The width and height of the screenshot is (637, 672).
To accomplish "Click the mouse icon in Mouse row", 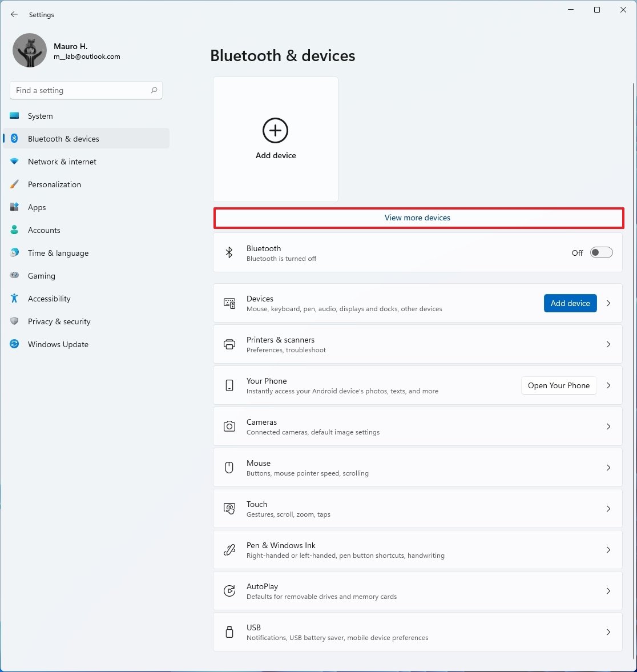I will point(229,468).
